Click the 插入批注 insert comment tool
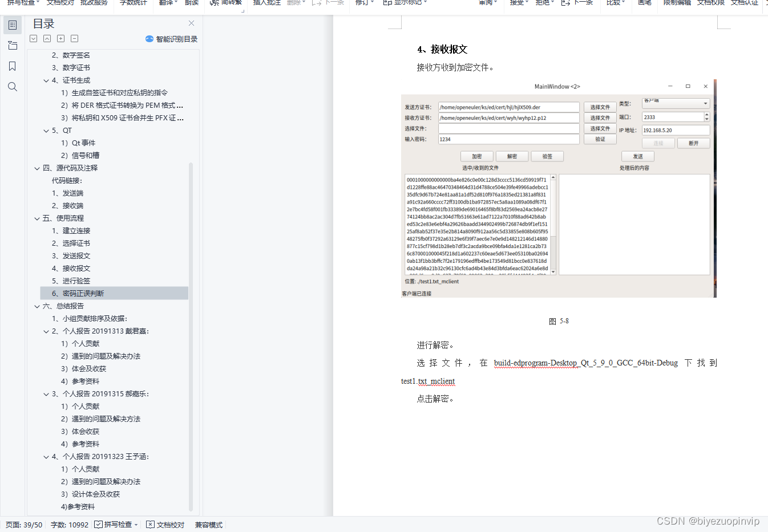Screen dimensions: 768x532 tap(266, 2)
